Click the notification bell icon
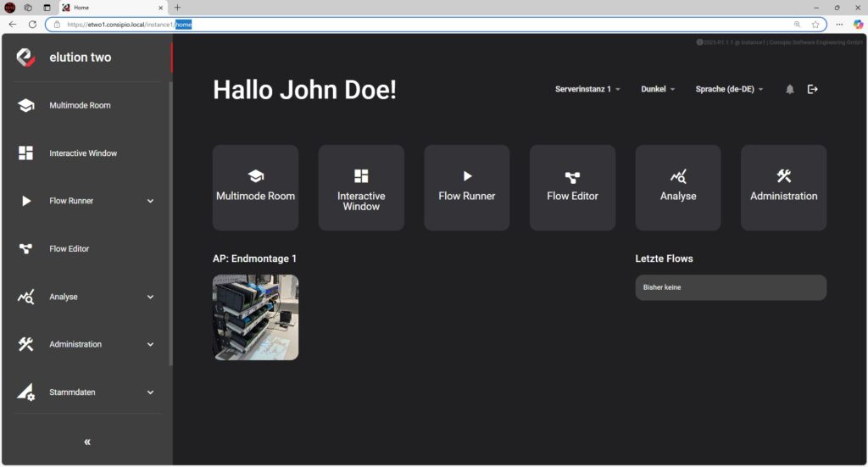This screenshot has width=868, height=467. pos(790,89)
